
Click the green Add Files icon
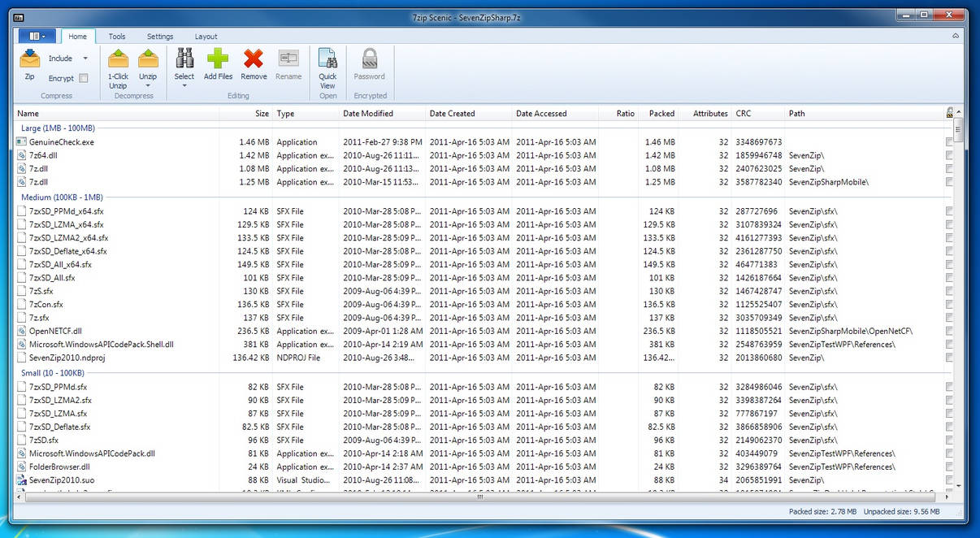(x=218, y=58)
